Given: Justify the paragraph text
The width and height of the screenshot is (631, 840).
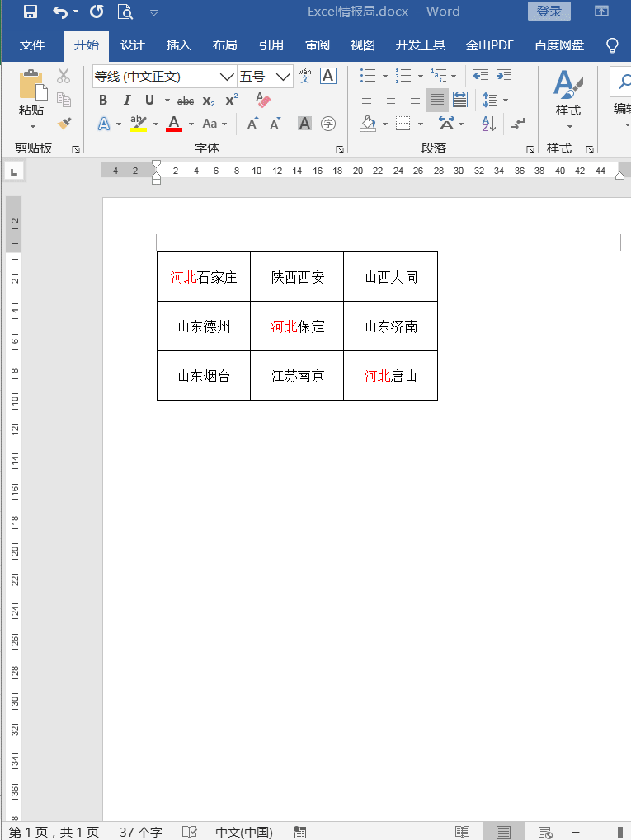Looking at the screenshot, I should click(x=437, y=100).
